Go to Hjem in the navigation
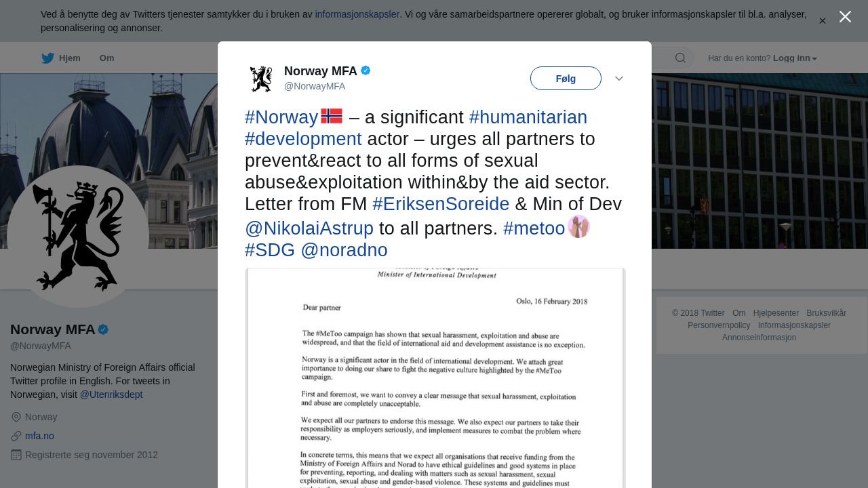 pyautogui.click(x=69, y=58)
